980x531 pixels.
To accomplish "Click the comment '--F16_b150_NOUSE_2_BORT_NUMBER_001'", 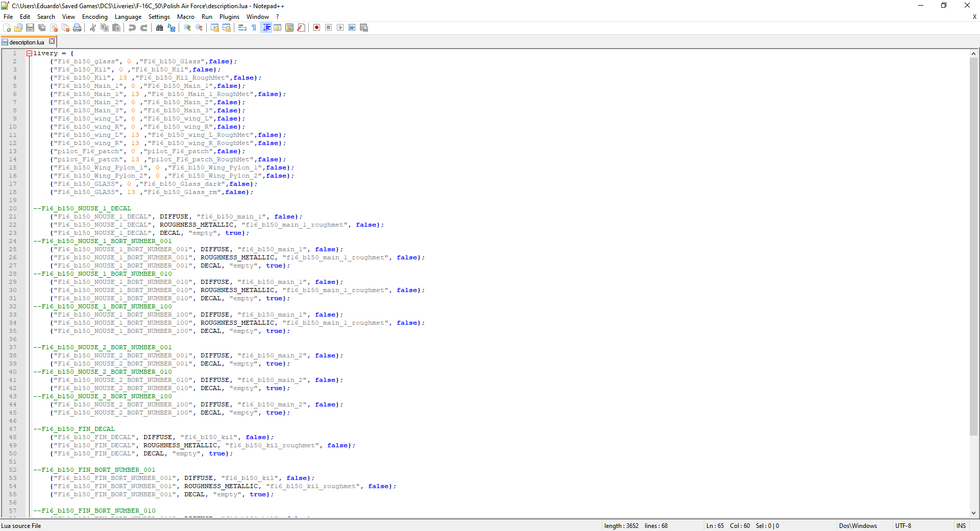I will [x=103, y=347].
